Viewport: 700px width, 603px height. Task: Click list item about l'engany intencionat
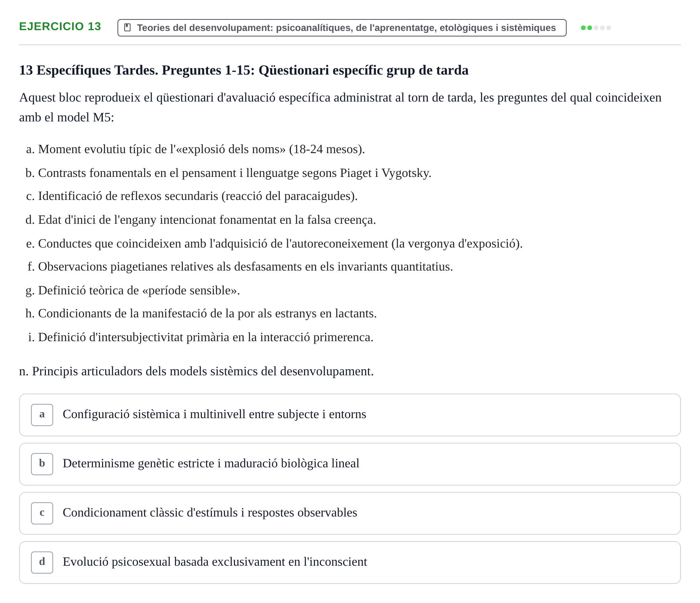pyautogui.click(x=207, y=220)
